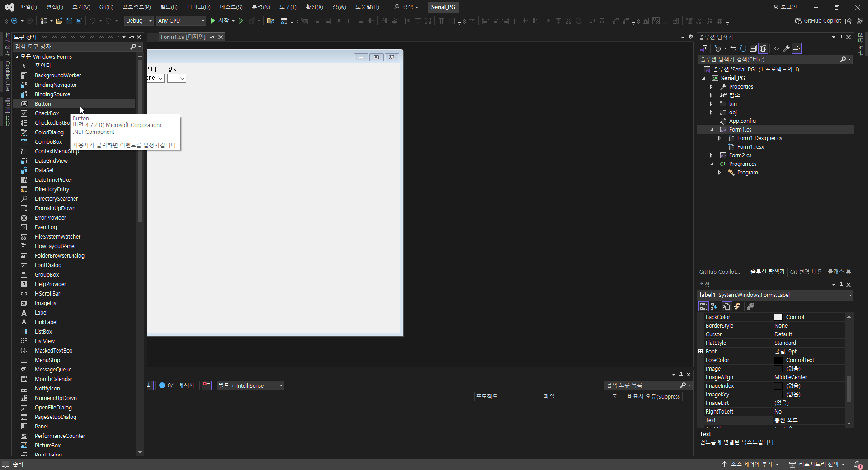Click Start Without Debugging outline play icon

[x=241, y=21]
